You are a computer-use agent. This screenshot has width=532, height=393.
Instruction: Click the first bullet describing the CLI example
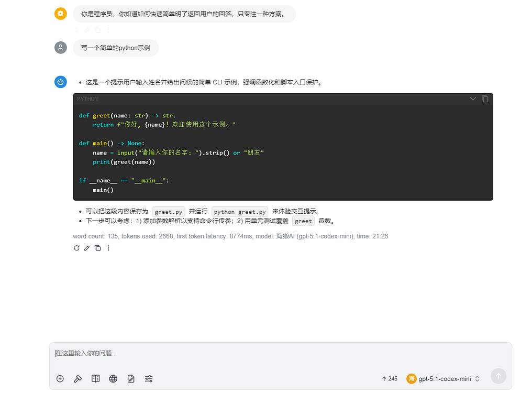pos(204,82)
